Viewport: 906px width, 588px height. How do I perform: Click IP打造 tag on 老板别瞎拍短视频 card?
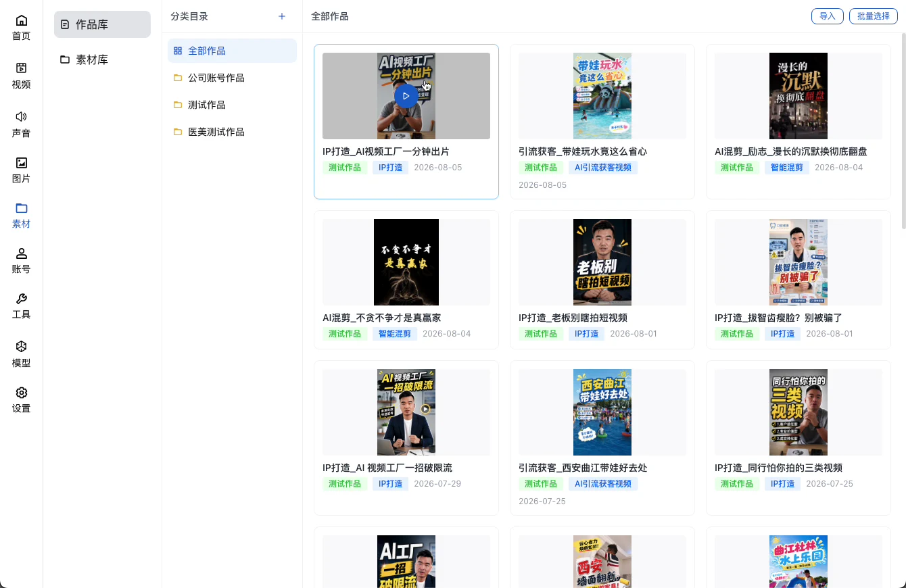(587, 334)
